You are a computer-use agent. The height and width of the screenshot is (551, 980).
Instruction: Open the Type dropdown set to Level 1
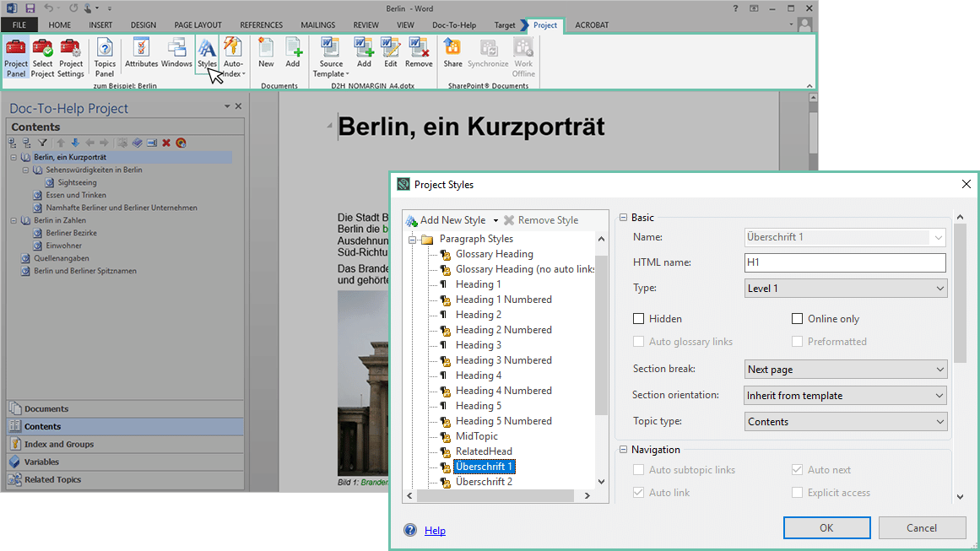coord(846,289)
